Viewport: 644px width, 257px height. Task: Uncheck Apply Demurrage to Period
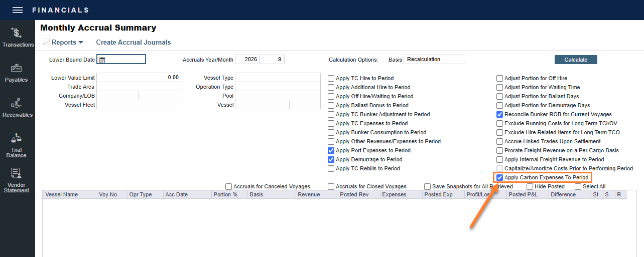coord(331,159)
